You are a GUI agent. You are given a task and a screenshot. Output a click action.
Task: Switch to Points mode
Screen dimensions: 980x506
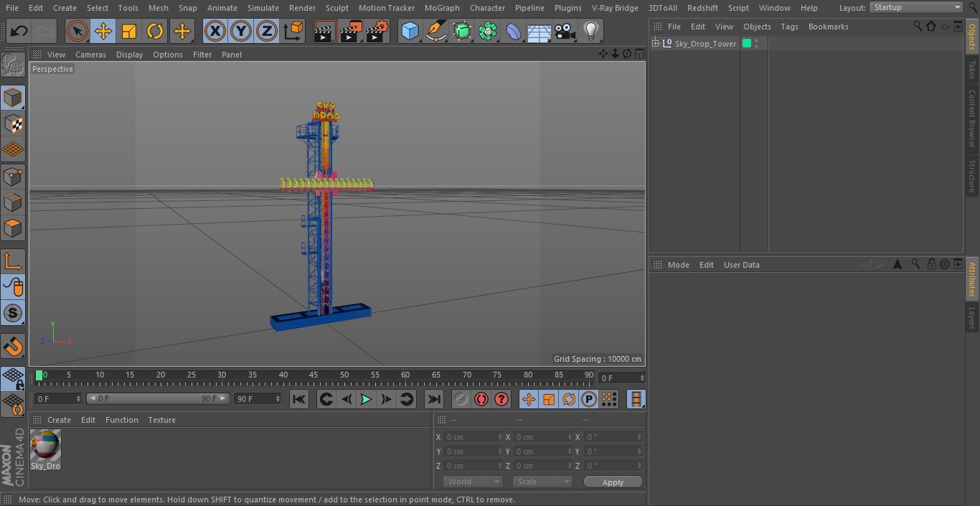[x=13, y=176]
